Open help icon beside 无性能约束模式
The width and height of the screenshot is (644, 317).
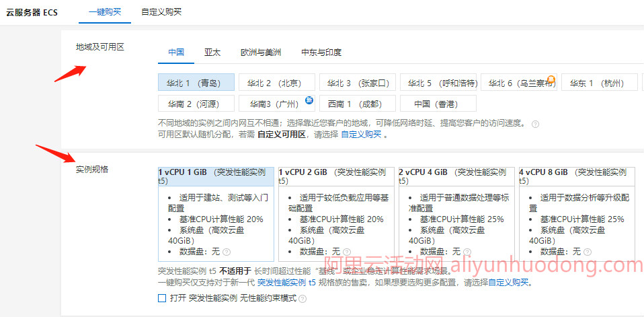coord(303,299)
